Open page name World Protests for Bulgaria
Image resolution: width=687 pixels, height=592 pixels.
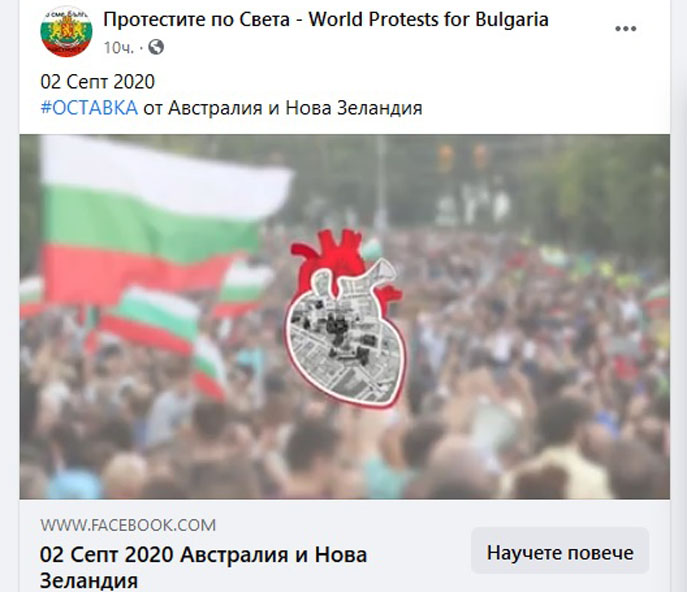326,20
